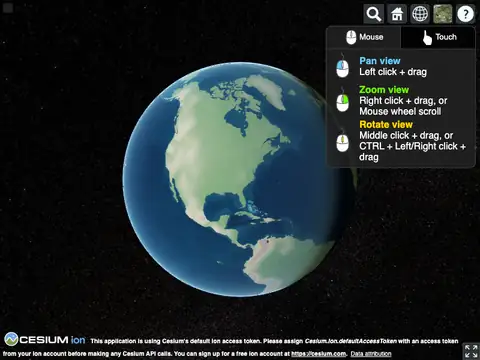
Task: Click the 'Rotate view' heading text
Action: 386,125
